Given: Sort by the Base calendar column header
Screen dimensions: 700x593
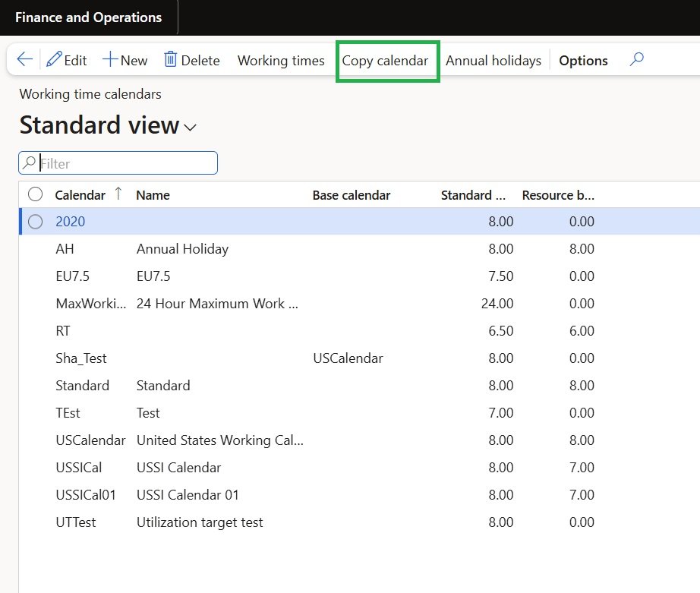Looking at the screenshot, I should pos(352,195).
